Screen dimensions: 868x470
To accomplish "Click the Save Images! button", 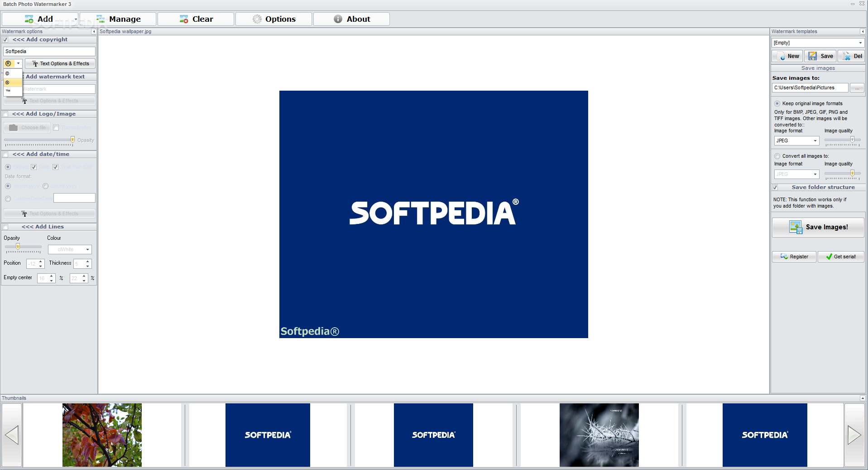I will pyautogui.click(x=818, y=228).
